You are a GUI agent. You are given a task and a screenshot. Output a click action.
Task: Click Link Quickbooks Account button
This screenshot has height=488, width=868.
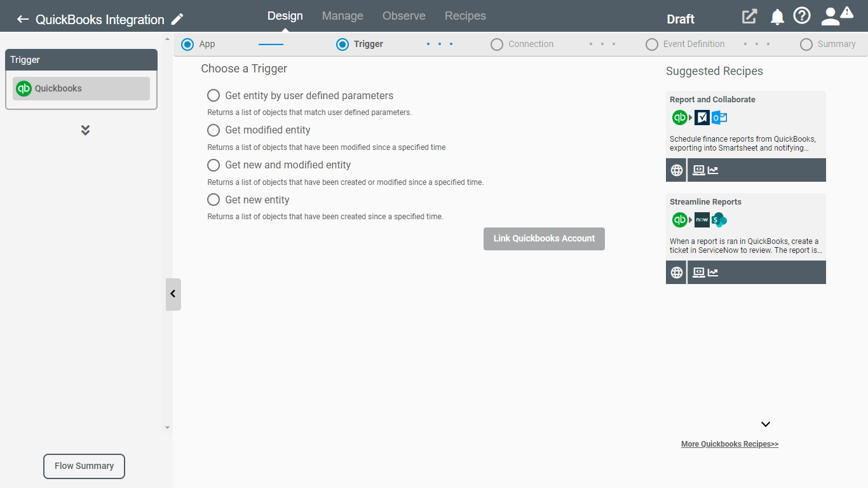click(544, 239)
